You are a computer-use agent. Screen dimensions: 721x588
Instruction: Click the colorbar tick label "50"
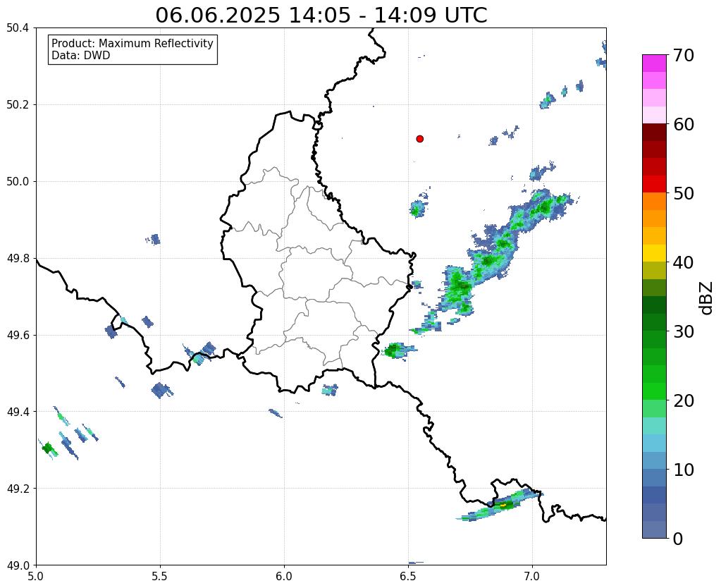tap(684, 193)
